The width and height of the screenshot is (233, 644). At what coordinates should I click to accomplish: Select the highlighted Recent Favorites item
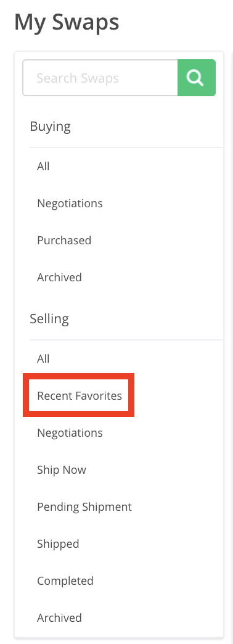click(80, 395)
